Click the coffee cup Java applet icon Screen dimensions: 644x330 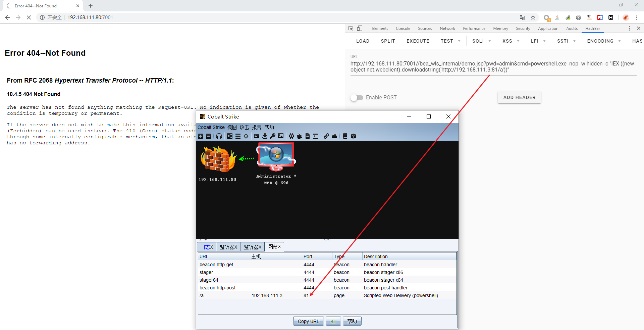coord(300,136)
